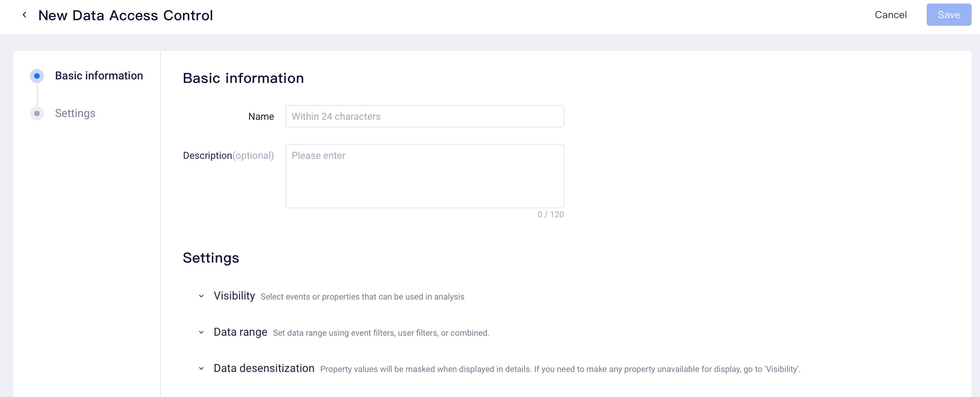
Task: Jump to Settings step in sidebar
Action: [x=75, y=113]
